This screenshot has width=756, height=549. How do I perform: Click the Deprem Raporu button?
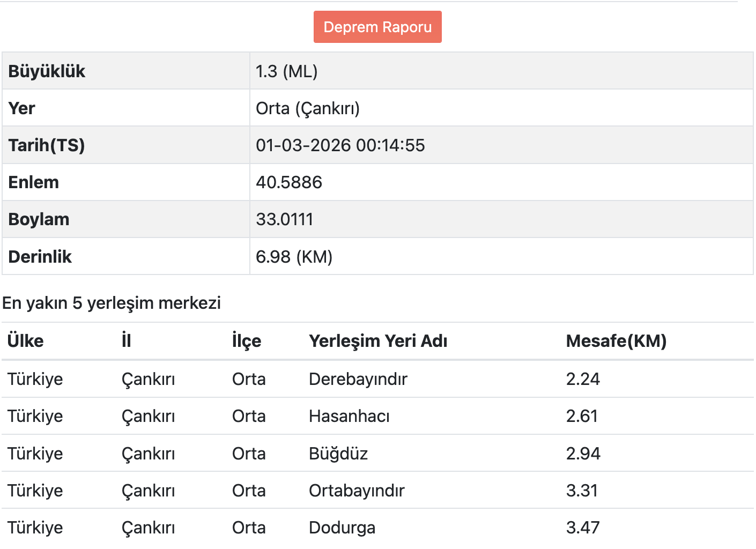coord(377,27)
